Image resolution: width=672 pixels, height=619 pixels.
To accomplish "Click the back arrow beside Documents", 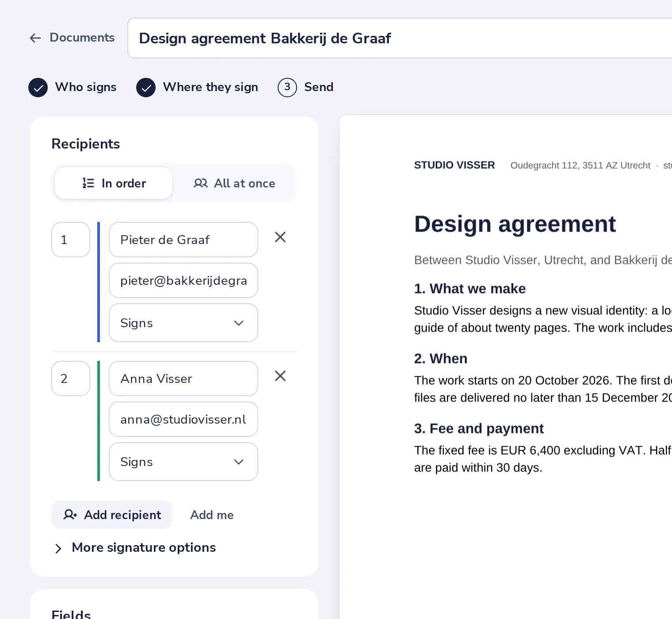I will pos(35,38).
